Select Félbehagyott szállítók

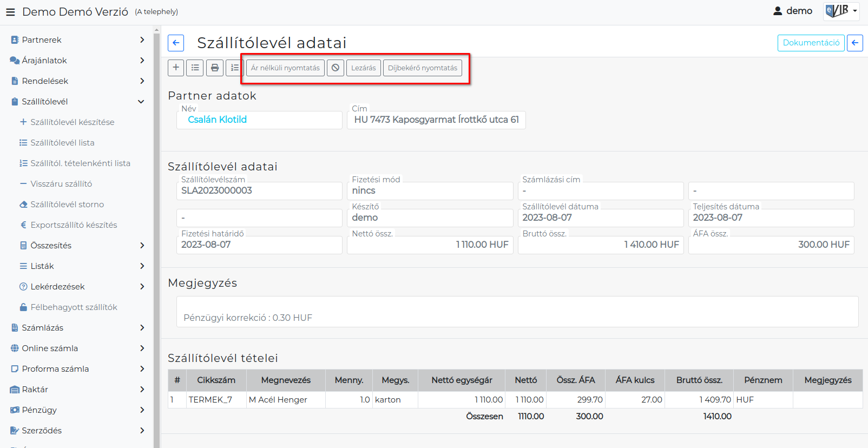(74, 307)
